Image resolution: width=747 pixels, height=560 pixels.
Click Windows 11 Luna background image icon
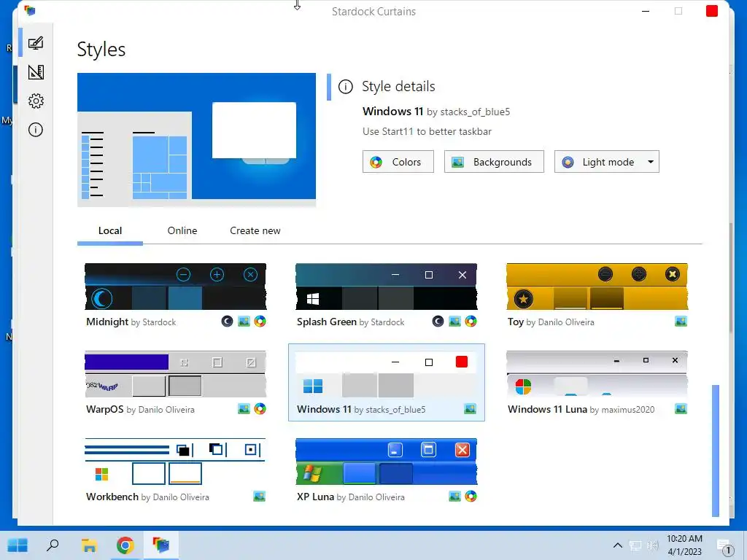point(681,408)
